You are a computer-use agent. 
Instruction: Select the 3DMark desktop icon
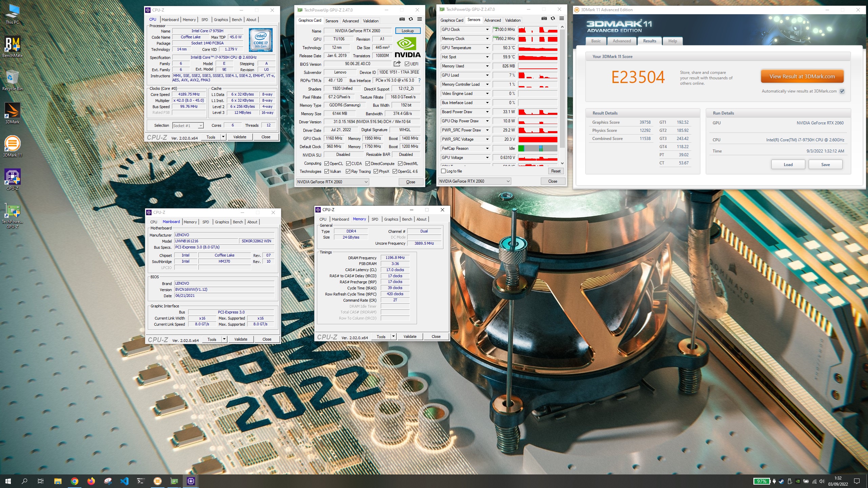(13, 114)
